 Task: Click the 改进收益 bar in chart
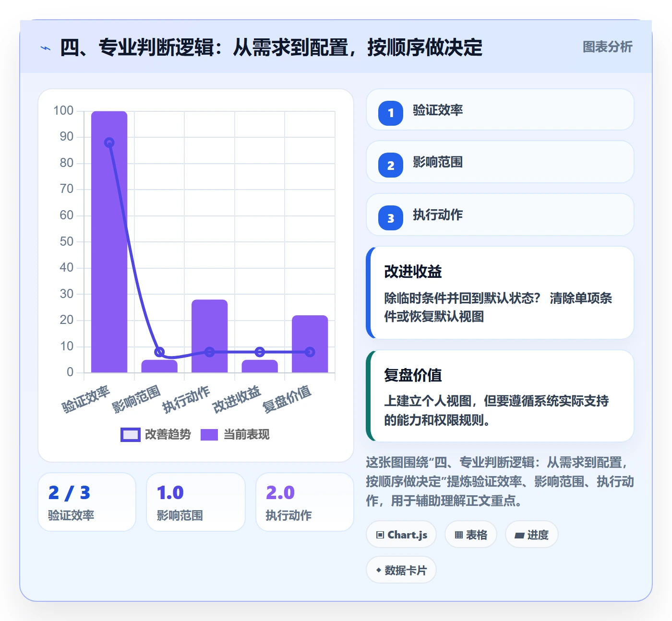tap(260, 366)
